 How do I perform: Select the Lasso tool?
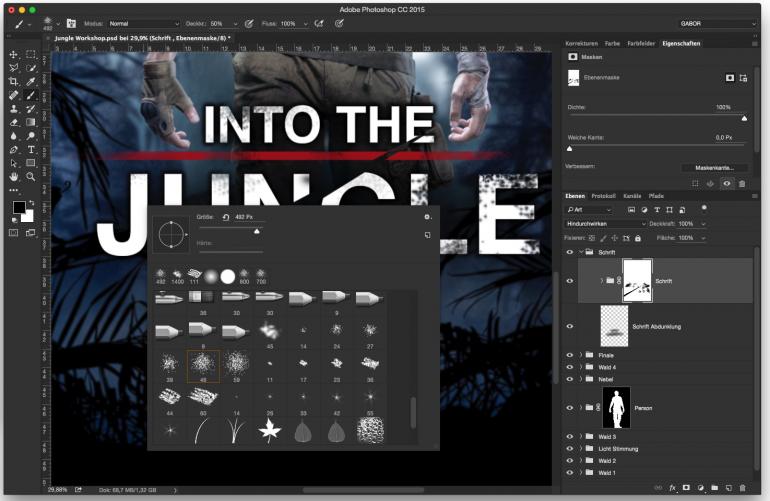[x=14, y=68]
